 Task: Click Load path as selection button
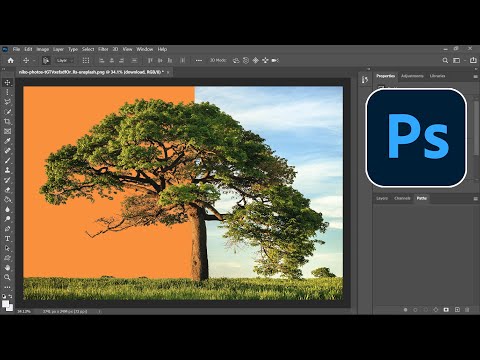tap(426, 310)
